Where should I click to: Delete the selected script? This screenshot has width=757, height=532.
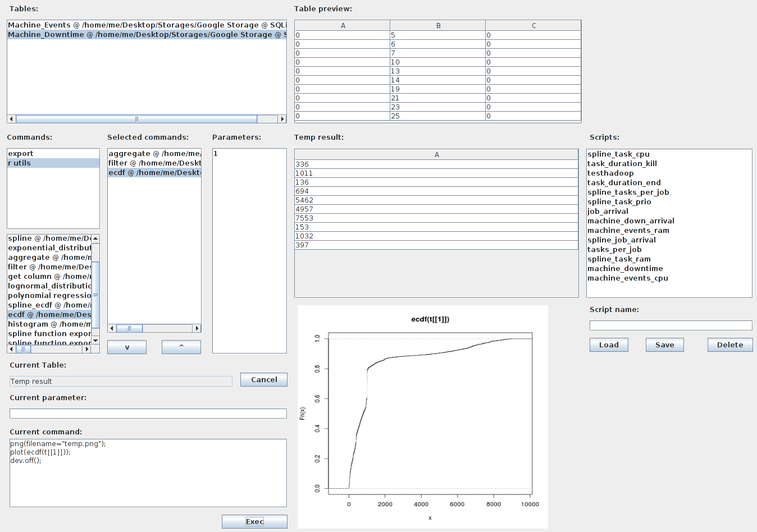729,345
